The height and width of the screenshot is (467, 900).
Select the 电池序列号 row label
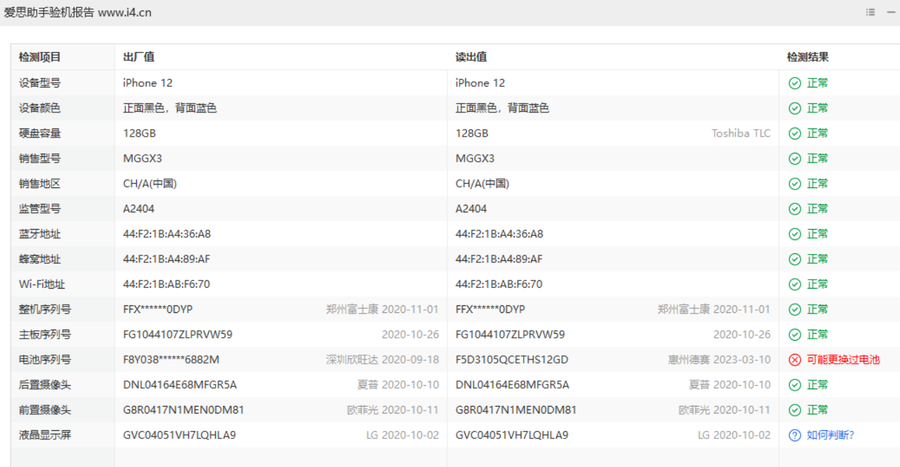(x=45, y=359)
